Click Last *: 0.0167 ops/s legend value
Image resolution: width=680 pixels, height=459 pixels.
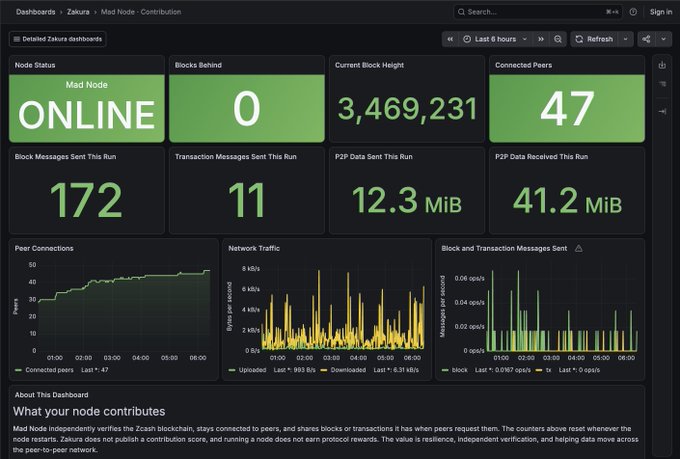coord(503,370)
